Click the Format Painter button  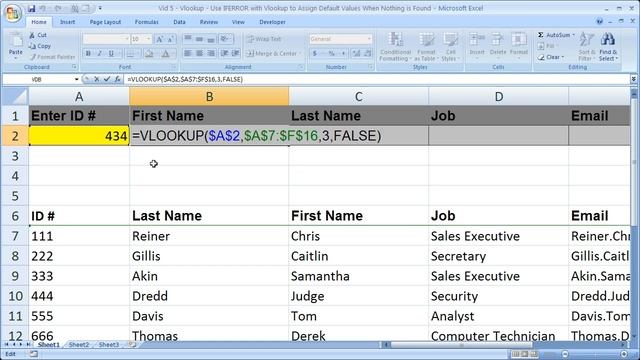click(52, 57)
